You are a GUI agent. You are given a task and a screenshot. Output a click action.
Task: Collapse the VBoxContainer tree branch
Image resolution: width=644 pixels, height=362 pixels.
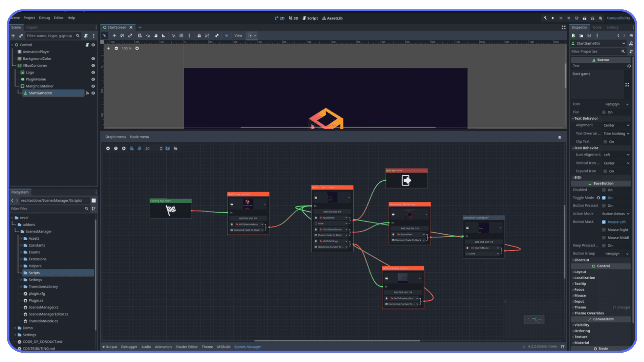(x=15, y=65)
